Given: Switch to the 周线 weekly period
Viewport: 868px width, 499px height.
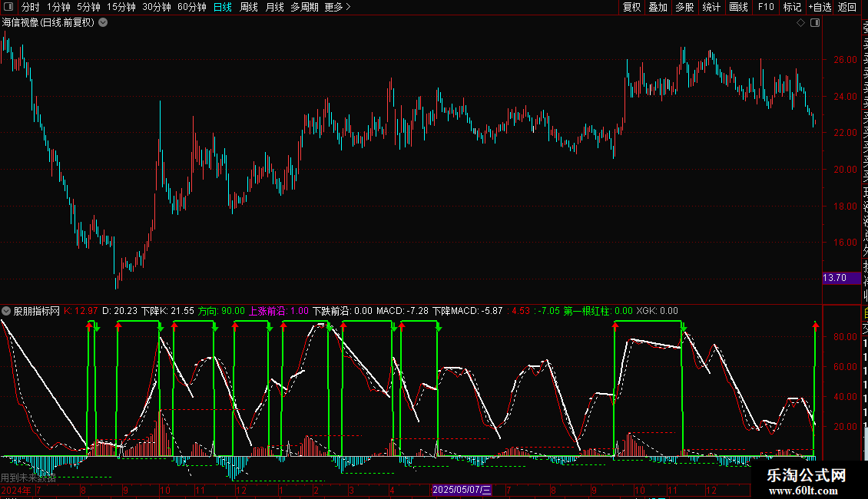Looking at the screenshot, I should 249,7.
